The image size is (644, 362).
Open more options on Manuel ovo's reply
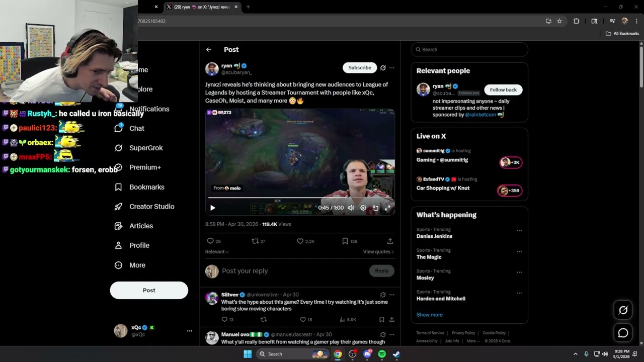click(392, 335)
